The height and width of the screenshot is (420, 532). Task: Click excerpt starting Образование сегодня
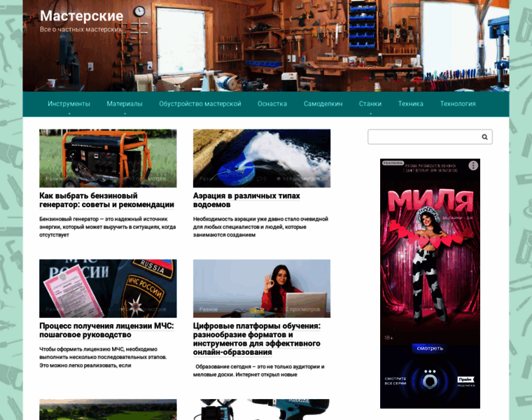[x=259, y=371]
